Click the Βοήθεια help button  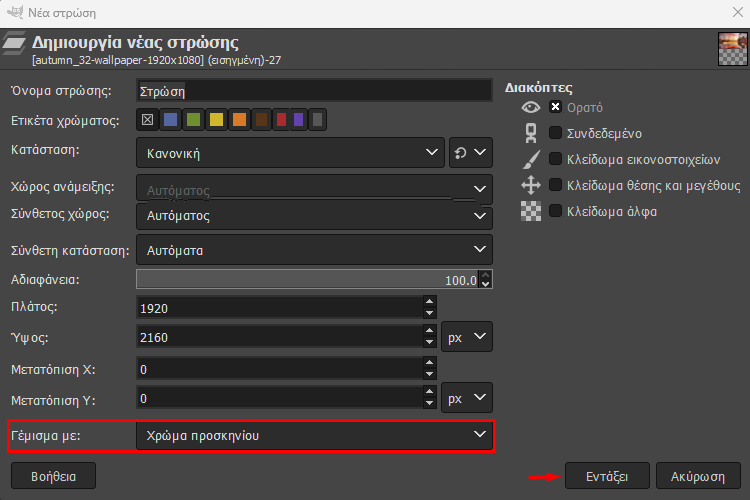54,476
